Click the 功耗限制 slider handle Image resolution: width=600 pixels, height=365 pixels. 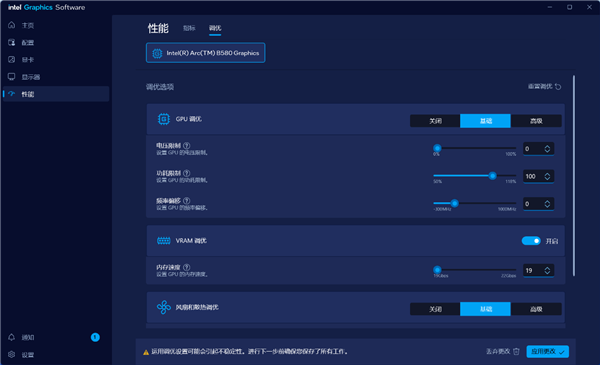click(x=492, y=176)
